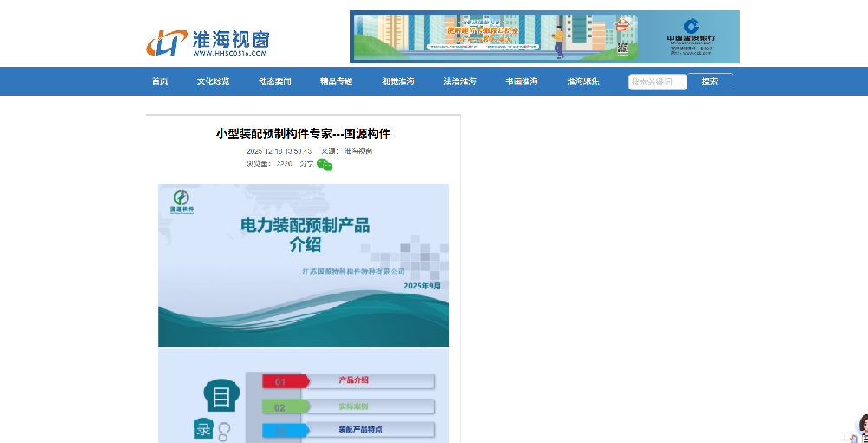The height and width of the screenshot is (443, 868).
Task: Click the 录 glyph icon on contents slide
Action: 204,429
